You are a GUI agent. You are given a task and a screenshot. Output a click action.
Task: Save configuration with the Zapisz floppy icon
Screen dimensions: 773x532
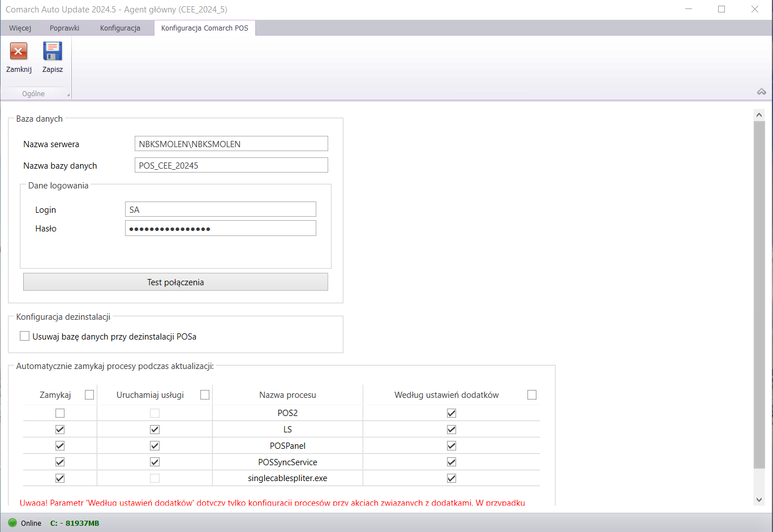[53, 52]
